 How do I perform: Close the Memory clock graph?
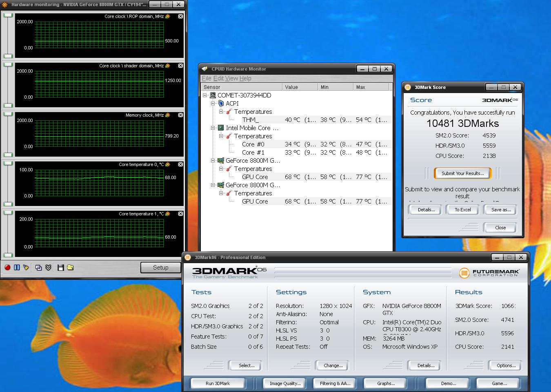(180, 115)
